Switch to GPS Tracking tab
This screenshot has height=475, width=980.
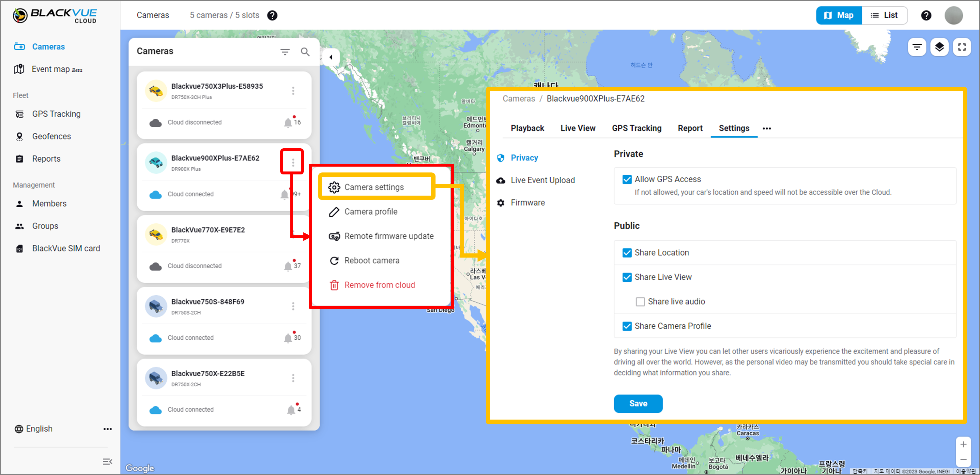pyautogui.click(x=636, y=128)
